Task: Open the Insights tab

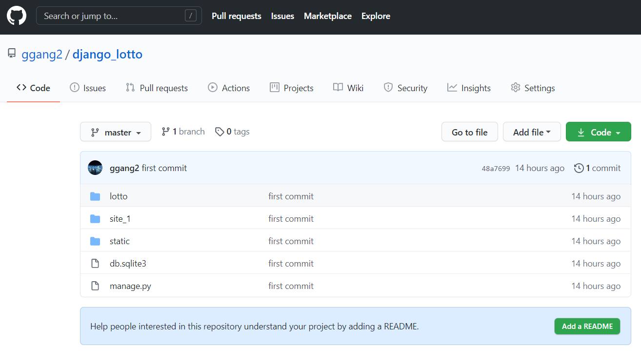Action: coord(469,88)
